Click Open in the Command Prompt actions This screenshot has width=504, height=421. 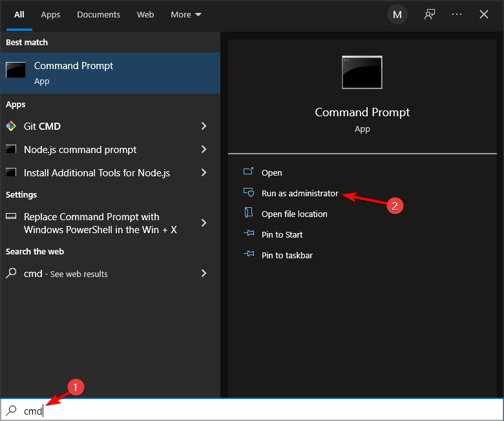(271, 172)
